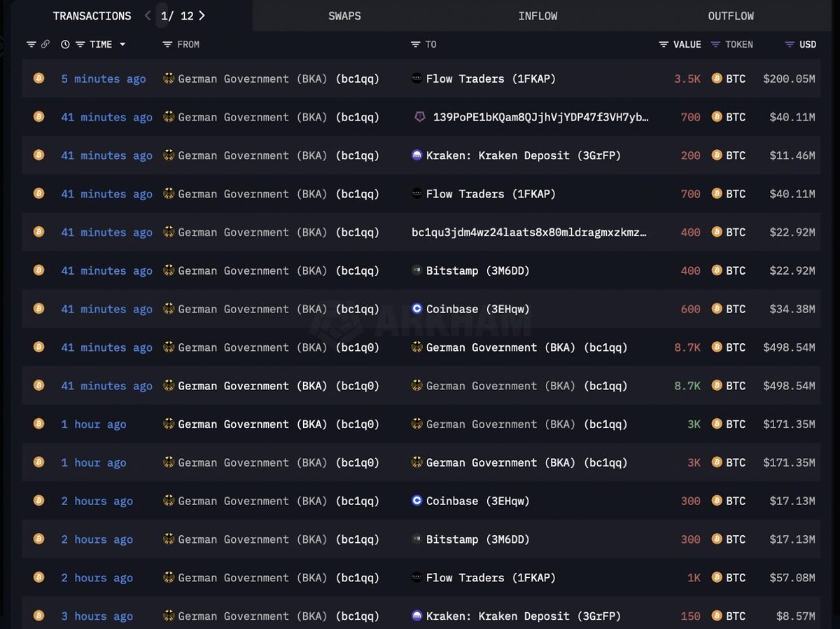Click the Flow Traders logo in the 1K BTC row

[x=417, y=578]
